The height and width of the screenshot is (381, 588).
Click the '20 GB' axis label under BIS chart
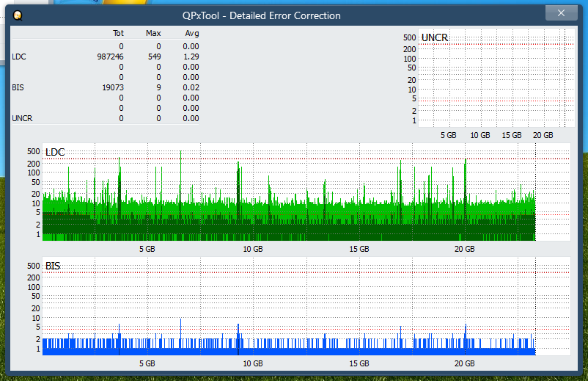point(465,363)
